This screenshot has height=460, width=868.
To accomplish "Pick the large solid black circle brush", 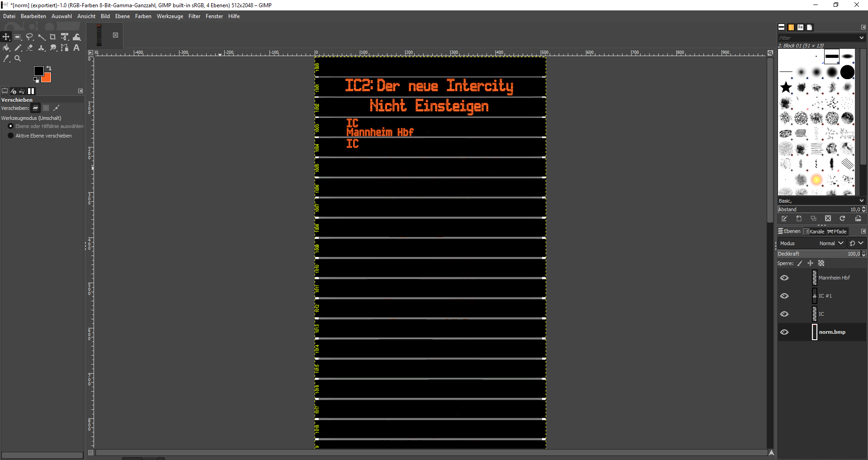I will 847,72.
